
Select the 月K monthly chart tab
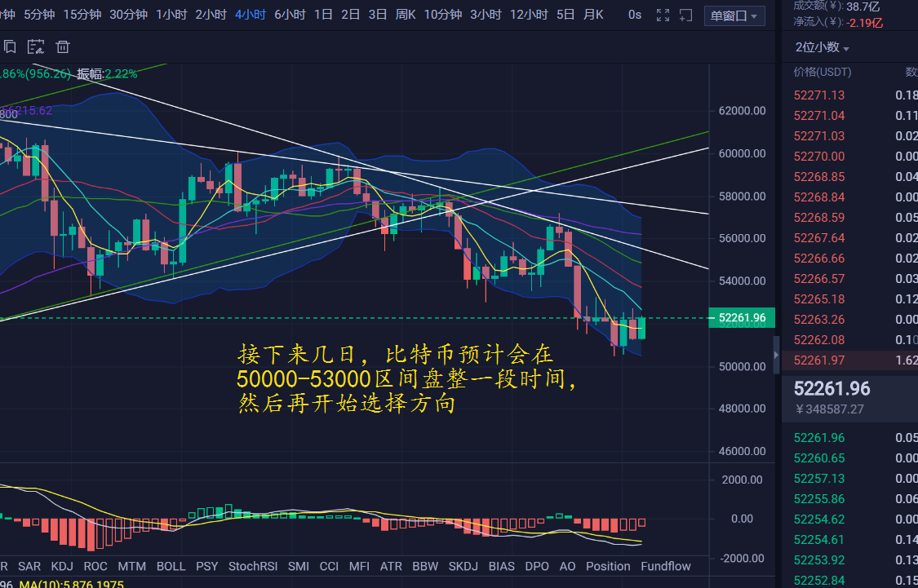593,15
